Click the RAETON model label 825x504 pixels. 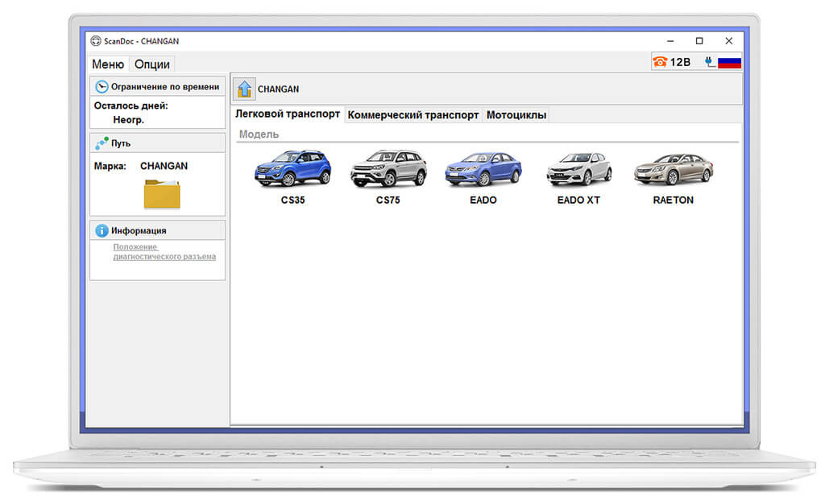[674, 200]
